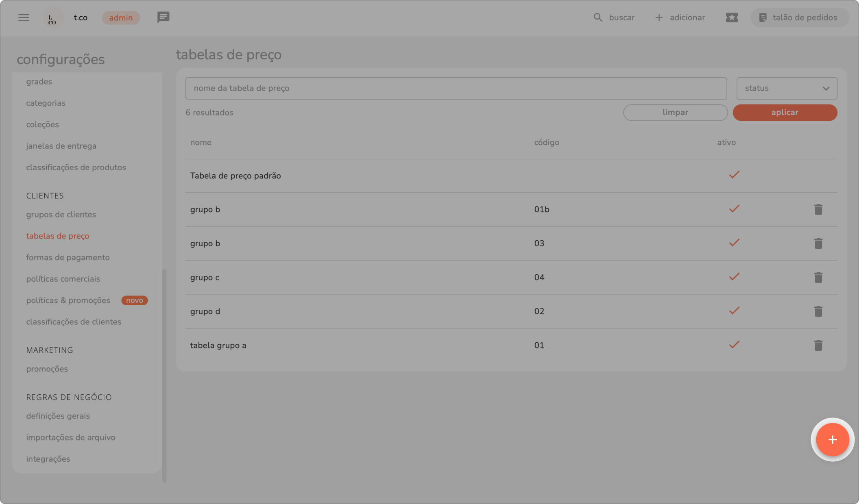Toggle active check for grupo d
This screenshot has height=504, width=859.
(x=734, y=311)
